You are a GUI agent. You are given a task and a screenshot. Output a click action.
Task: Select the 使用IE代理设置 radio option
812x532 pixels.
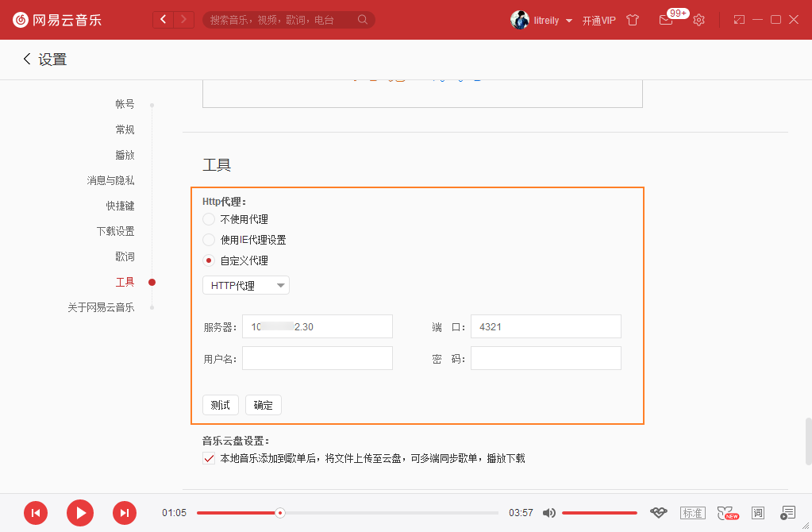point(209,240)
